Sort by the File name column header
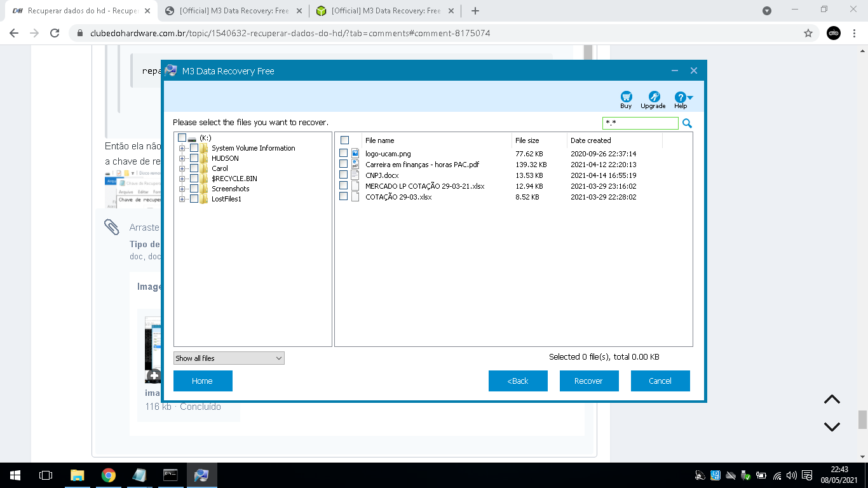This screenshot has height=488, width=868. point(437,140)
